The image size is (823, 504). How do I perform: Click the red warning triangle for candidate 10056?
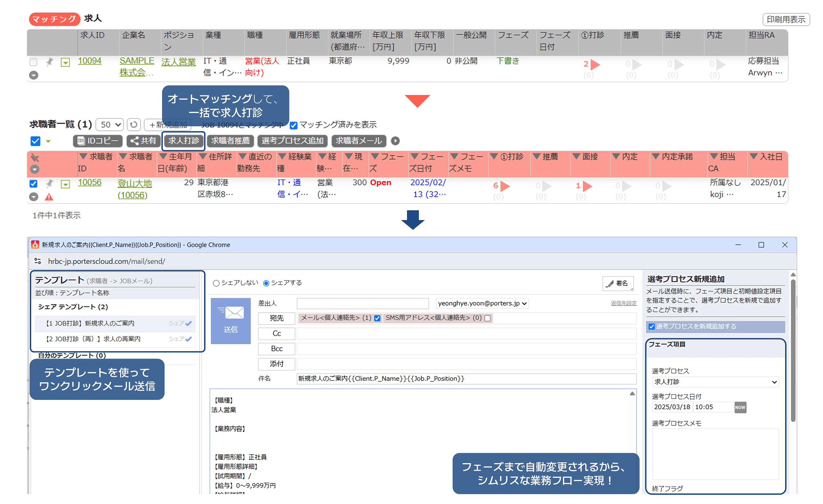(49, 197)
